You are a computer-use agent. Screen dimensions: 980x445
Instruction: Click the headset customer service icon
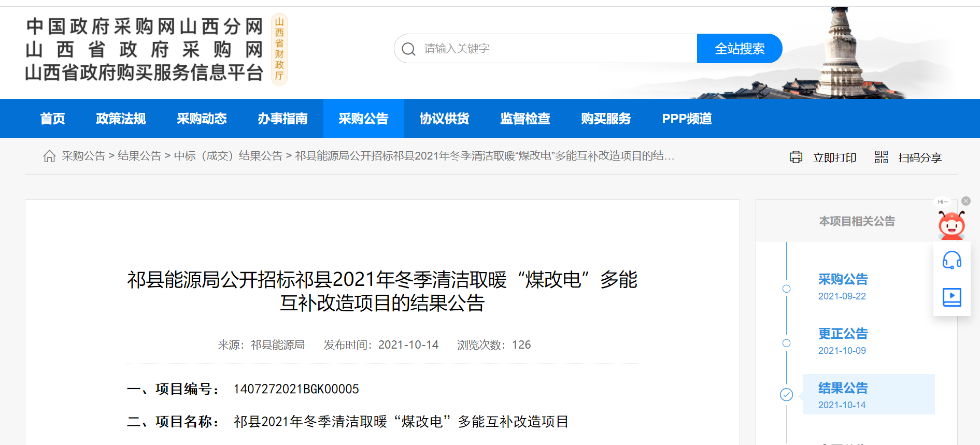951,260
